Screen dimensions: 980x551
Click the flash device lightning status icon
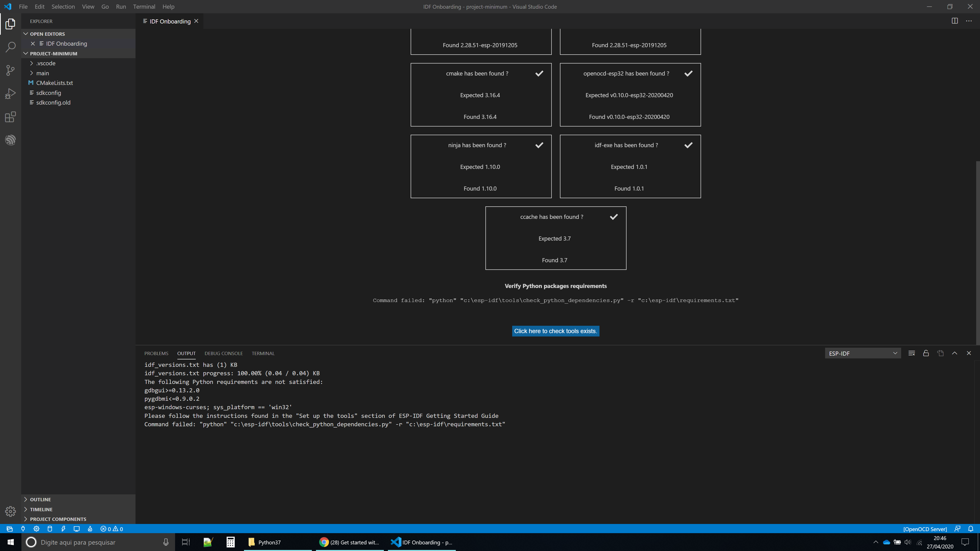63,529
